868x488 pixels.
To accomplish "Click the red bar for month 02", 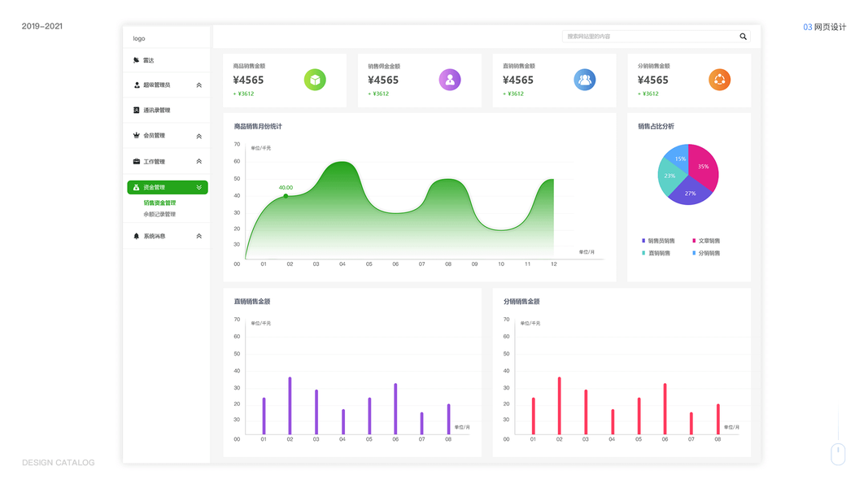I will (560, 406).
